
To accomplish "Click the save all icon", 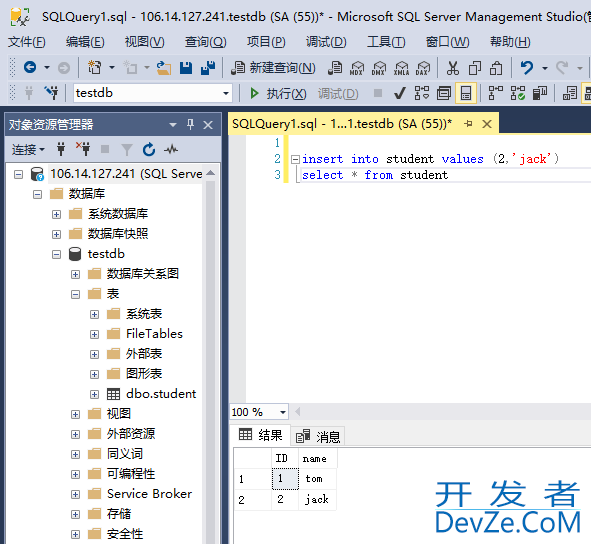I will pos(208,68).
